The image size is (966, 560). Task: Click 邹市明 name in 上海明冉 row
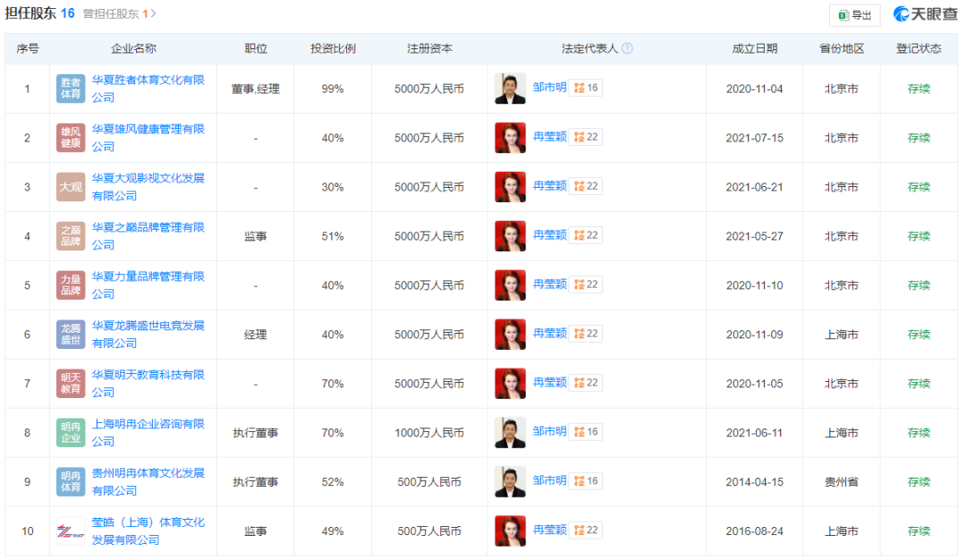click(549, 432)
